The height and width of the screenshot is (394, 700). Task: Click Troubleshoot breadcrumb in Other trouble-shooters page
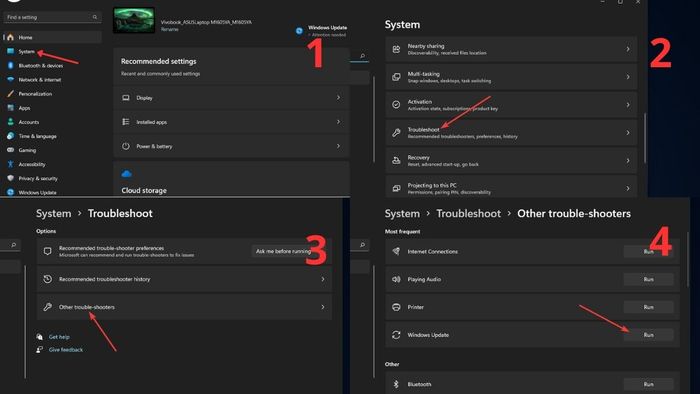point(468,213)
